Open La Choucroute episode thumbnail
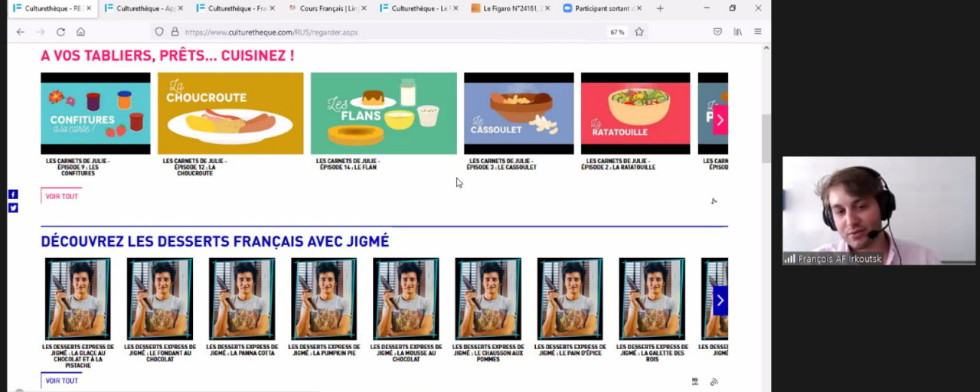980x392 pixels. [x=230, y=113]
